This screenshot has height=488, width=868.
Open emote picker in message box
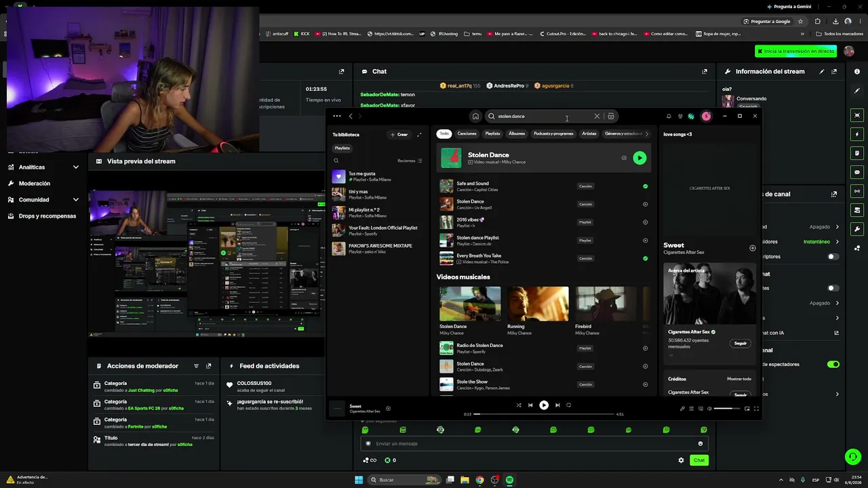point(701,443)
